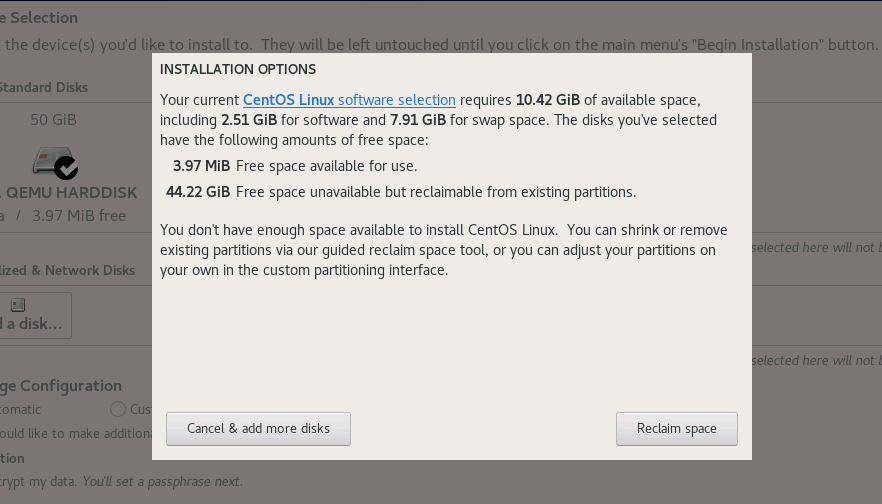882x504 pixels.
Task: Toggle the black checkmark badge on the disk
Action: click(x=66, y=168)
